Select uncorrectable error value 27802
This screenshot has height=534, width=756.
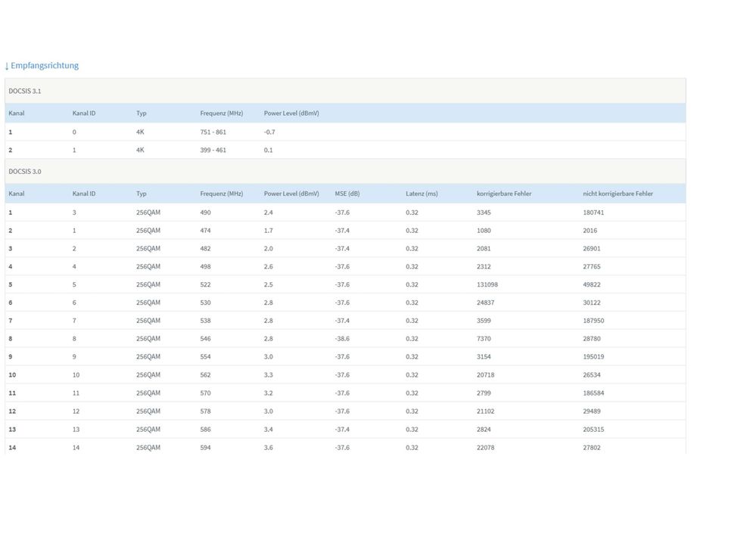point(592,448)
